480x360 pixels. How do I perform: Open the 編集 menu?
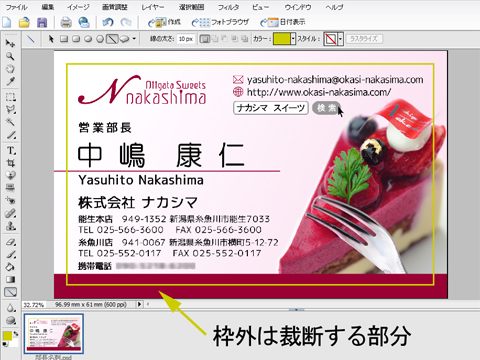pyautogui.click(x=48, y=7)
